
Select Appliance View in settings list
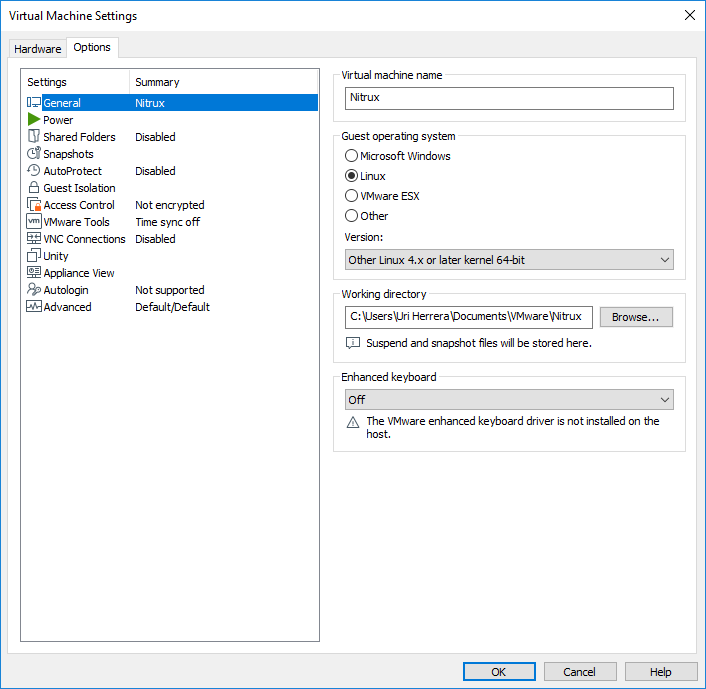pyautogui.click(x=172, y=273)
